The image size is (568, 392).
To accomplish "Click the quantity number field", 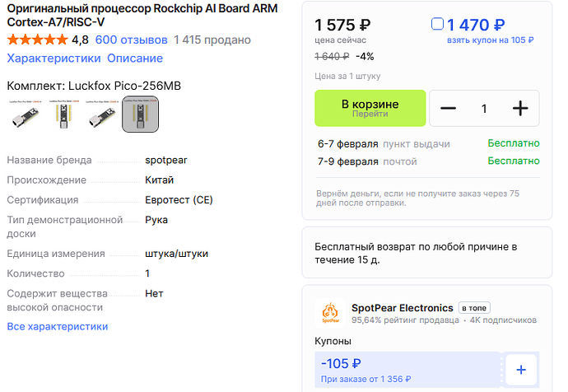I will point(484,109).
